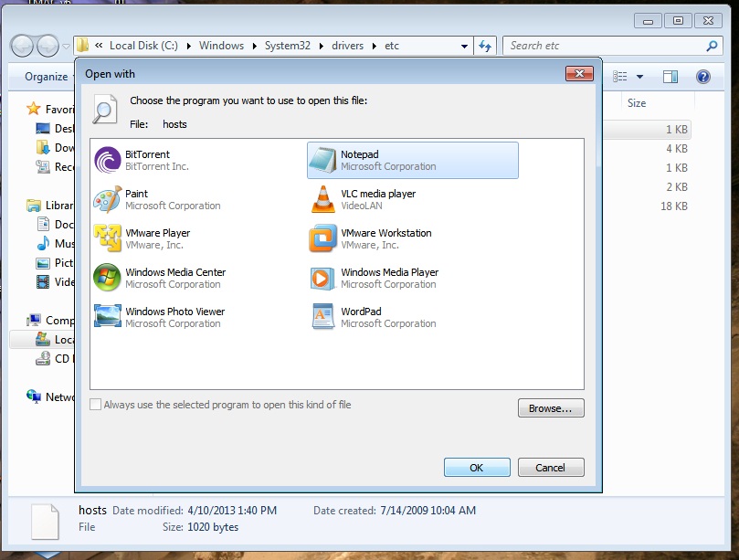Open the address bar history dropdown arrow
The image size is (739, 560).
pyautogui.click(x=464, y=47)
